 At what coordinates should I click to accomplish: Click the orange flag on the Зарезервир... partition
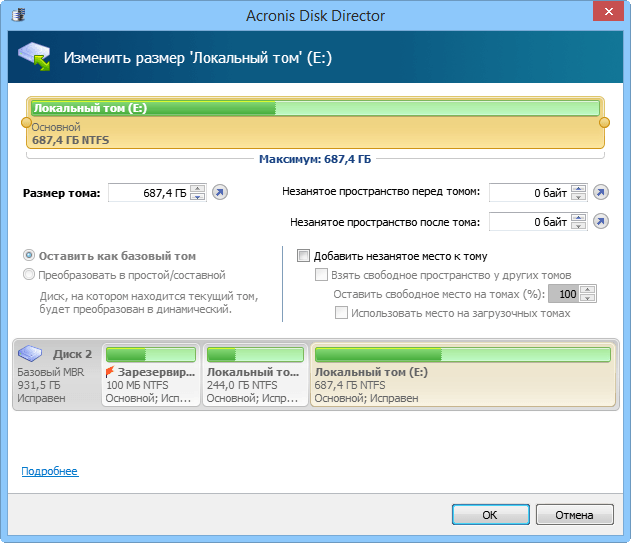point(110,372)
